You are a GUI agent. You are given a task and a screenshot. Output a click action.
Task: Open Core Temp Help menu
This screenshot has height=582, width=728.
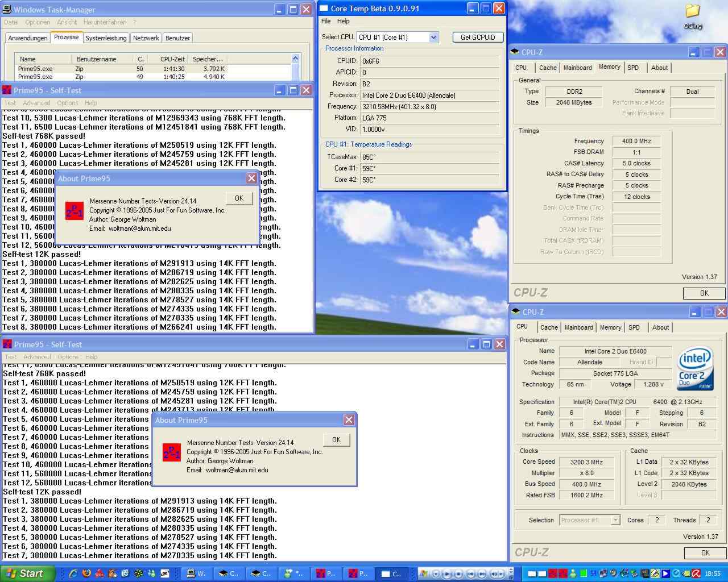tap(344, 21)
